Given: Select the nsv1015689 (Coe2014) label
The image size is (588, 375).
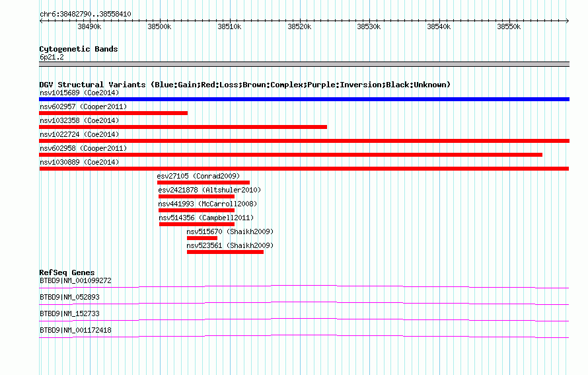Looking at the screenshot, I should (79, 93).
